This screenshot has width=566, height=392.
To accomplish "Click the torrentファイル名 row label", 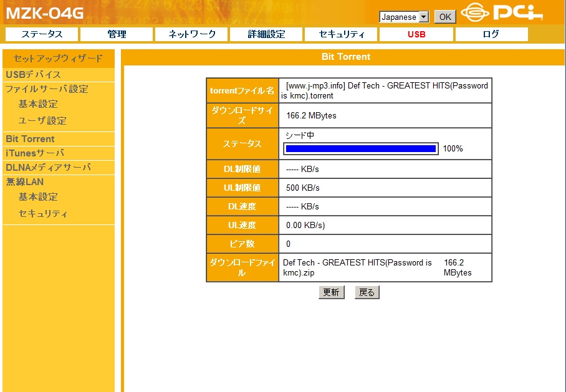I will (x=242, y=90).
